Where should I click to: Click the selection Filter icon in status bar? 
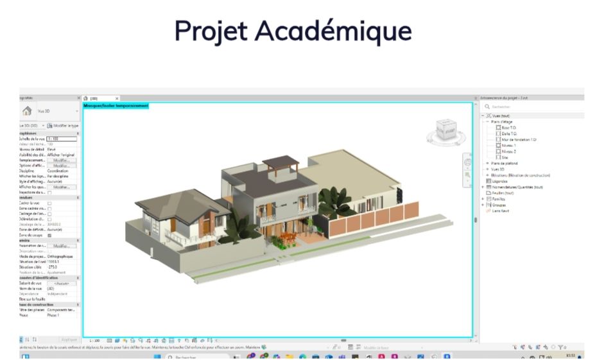point(560,347)
